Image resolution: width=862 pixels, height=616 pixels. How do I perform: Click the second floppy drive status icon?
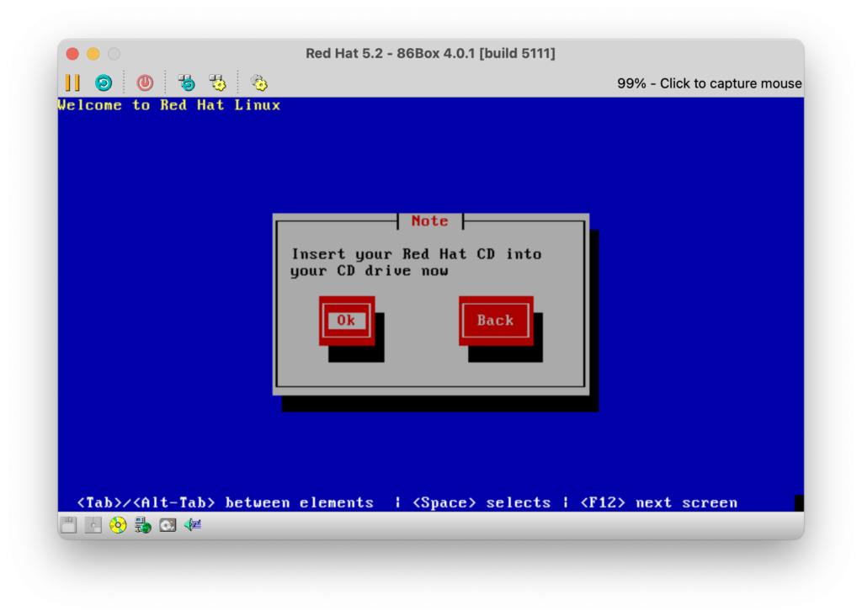click(93, 525)
